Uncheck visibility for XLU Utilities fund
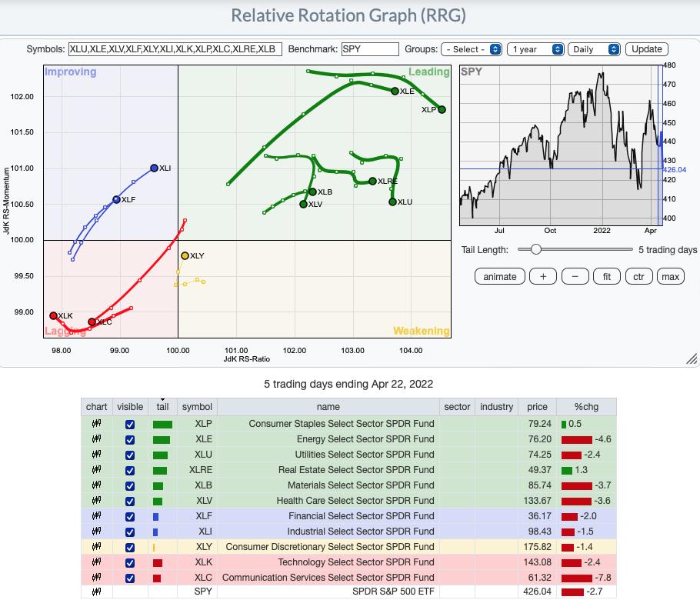The height and width of the screenshot is (600, 700). coord(129,455)
